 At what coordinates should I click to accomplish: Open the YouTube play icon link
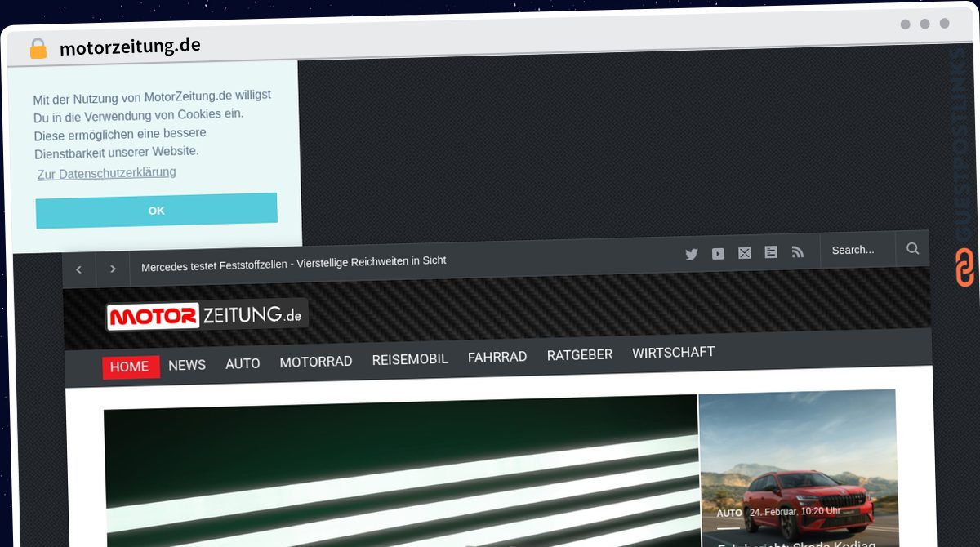[x=718, y=254]
